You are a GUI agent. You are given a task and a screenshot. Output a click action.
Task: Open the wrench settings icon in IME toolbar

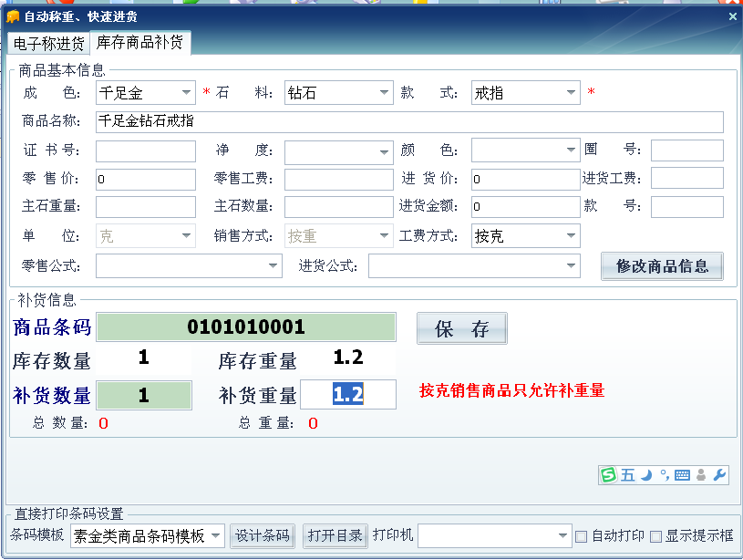[x=718, y=475]
